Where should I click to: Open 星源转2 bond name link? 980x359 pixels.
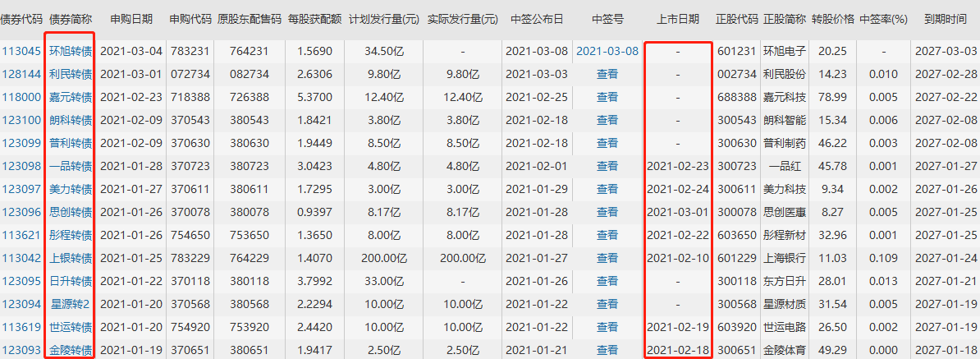click(71, 304)
